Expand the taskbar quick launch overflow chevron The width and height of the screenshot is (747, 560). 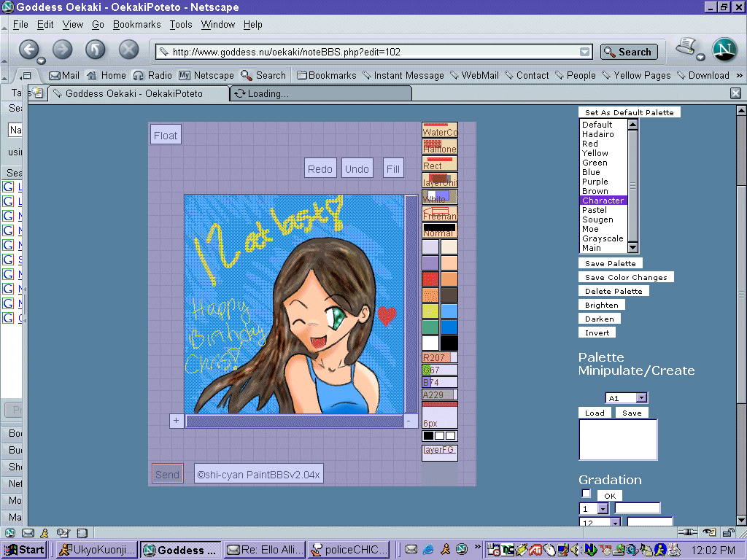coord(476,547)
